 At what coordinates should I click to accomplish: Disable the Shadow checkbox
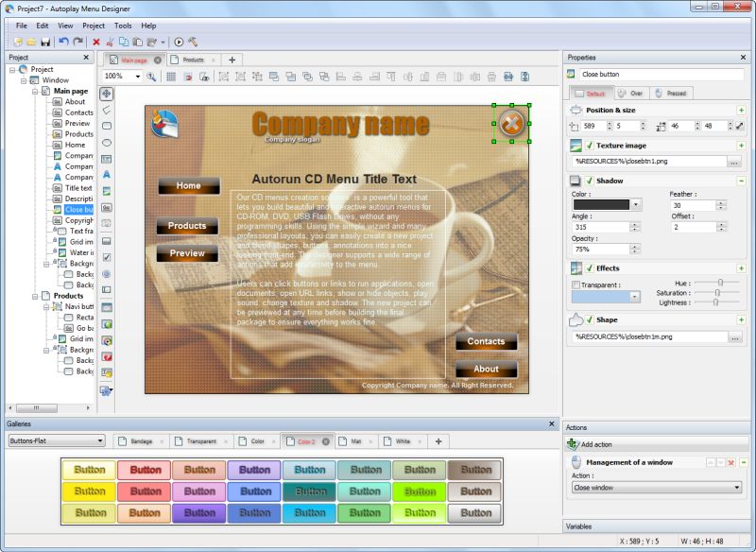[x=590, y=181]
